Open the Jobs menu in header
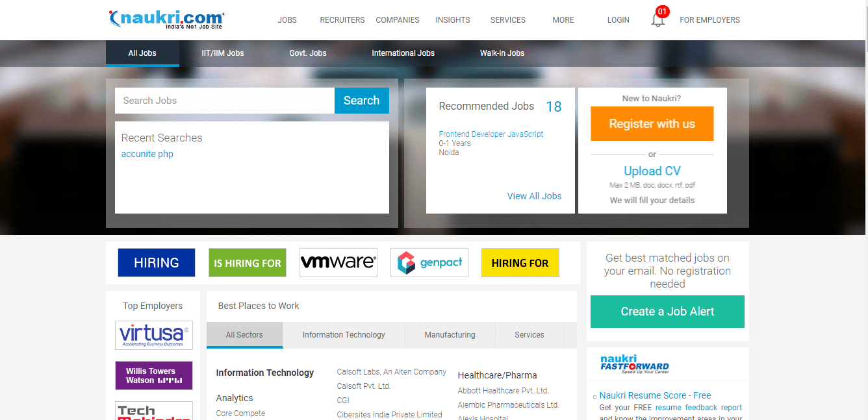 287,20
